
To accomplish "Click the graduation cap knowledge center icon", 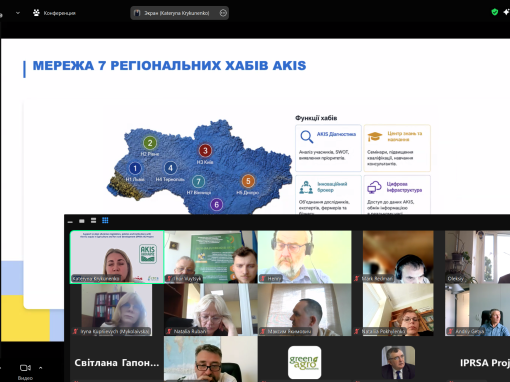I will [x=375, y=136].
